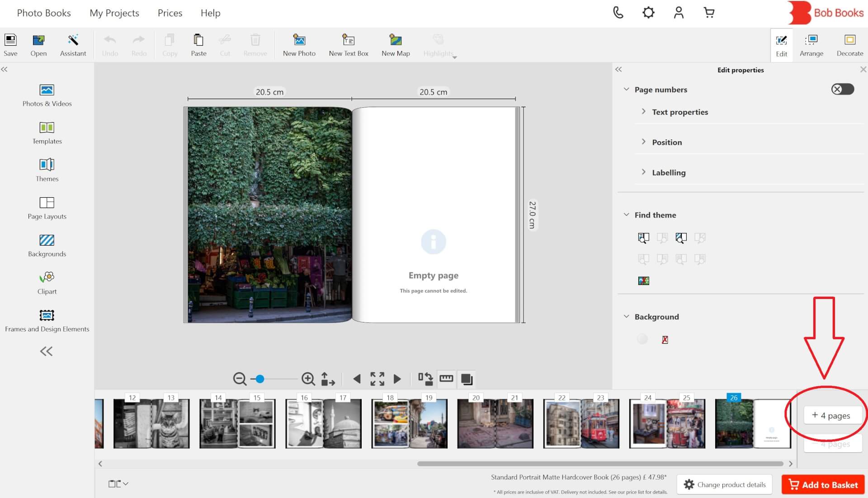Viewport: 868px width, 498px height.
Task: Expand Text properties
Action: point(643,112)
